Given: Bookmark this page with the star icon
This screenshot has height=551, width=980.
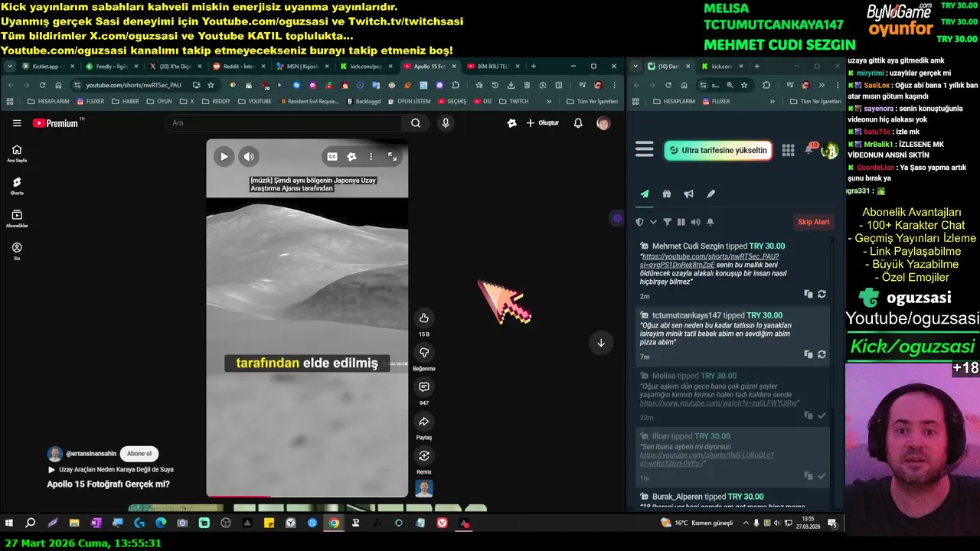Looking at the screenshot, I should (x=211, y=85).
